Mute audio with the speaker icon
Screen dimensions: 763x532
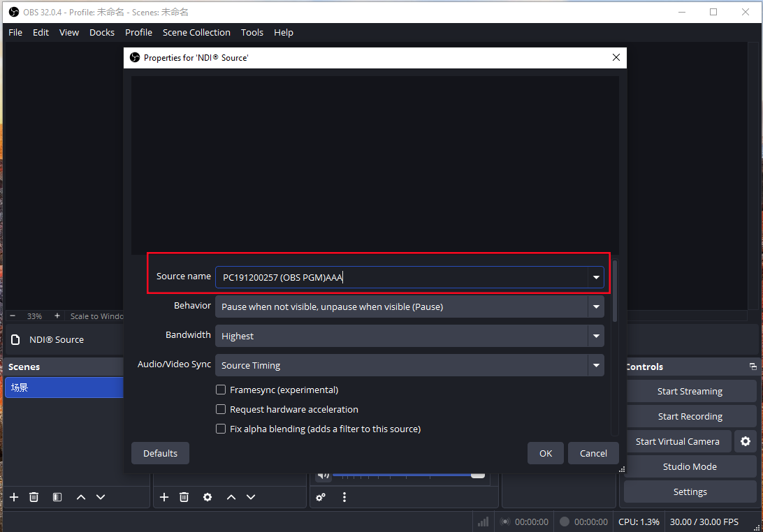click(x=323, y=475)
